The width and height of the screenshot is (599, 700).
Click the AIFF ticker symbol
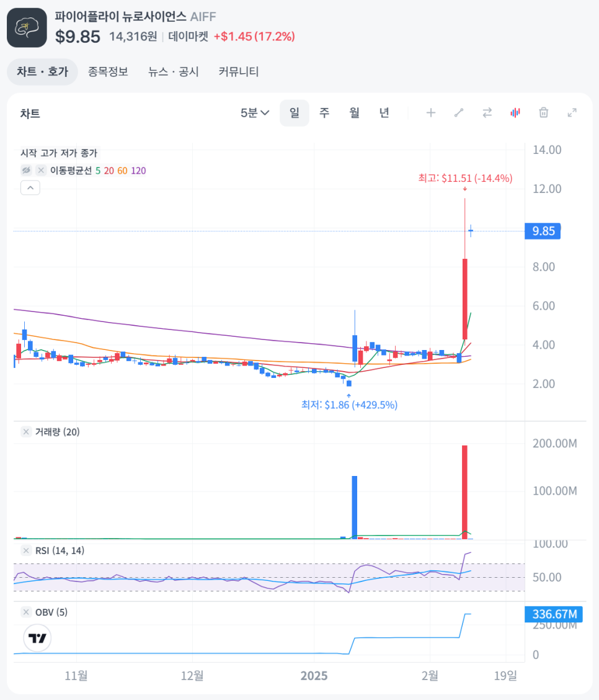(203, 17)
